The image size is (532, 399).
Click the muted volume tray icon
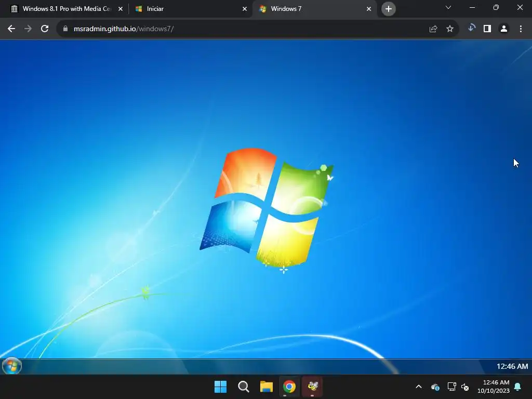[x=465, y=387]
